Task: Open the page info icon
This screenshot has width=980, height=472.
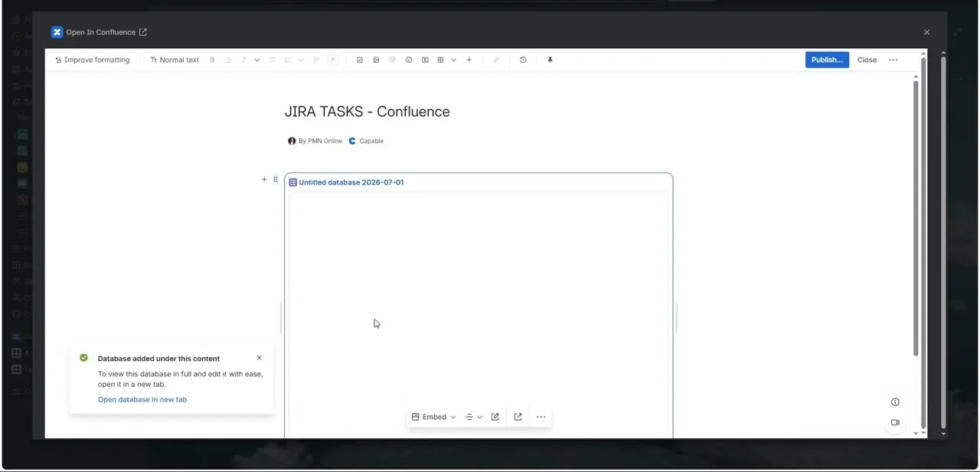Action: (x=895, y=402)
